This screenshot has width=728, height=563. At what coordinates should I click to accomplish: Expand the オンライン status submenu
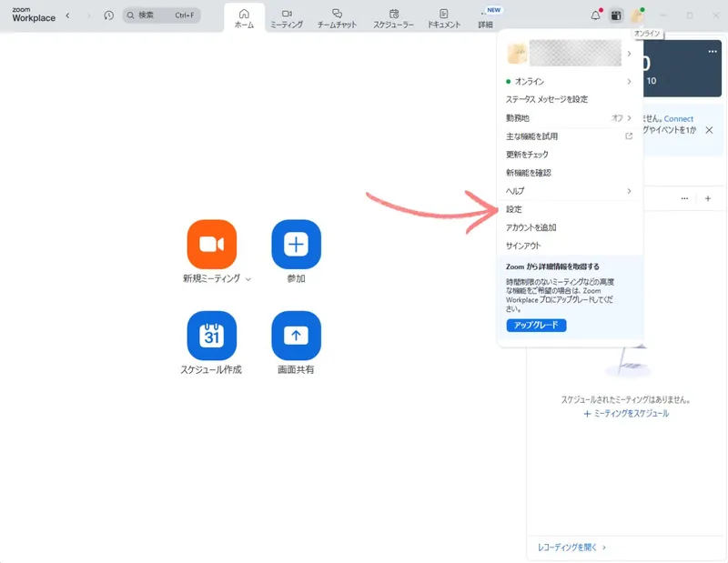[569, 82]
